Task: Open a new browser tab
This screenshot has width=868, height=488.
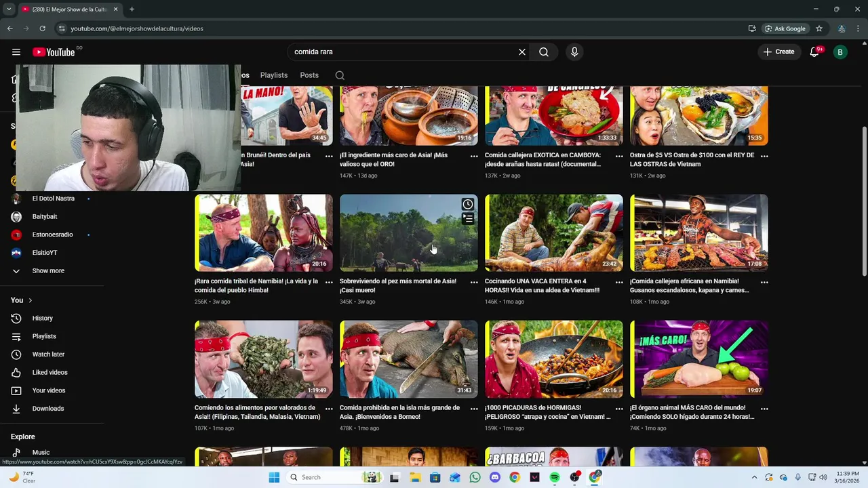Action: point(132,9)
